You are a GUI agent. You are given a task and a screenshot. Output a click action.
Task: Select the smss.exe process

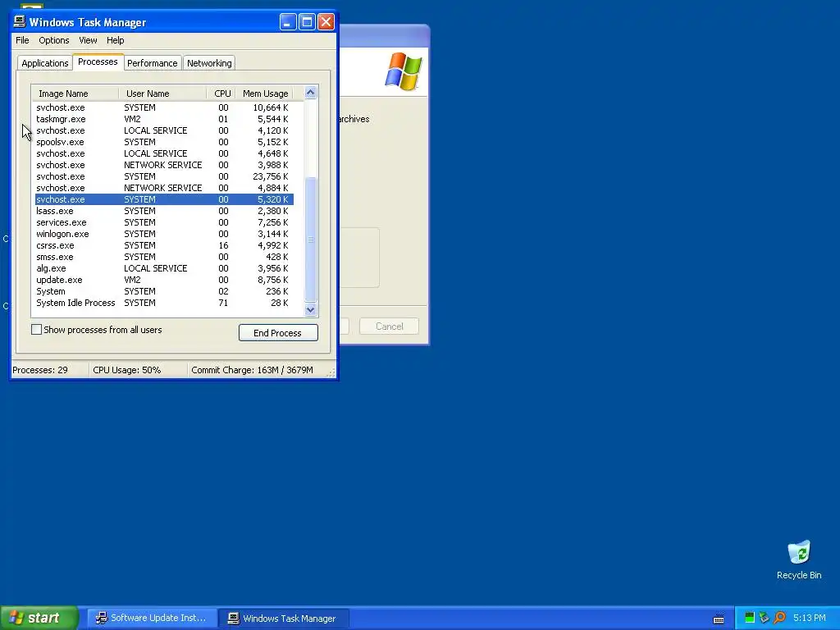click(x=164, y=257)
